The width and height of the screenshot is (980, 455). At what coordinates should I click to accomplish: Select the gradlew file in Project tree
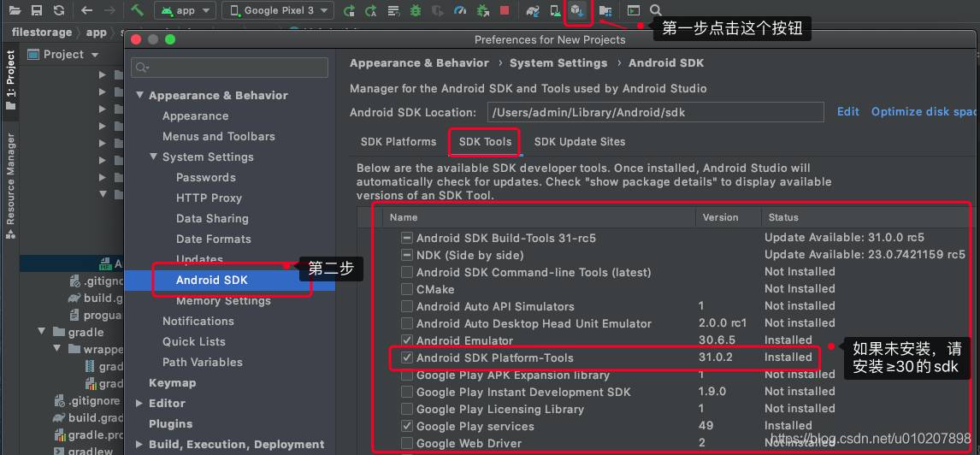pos(91,451)
